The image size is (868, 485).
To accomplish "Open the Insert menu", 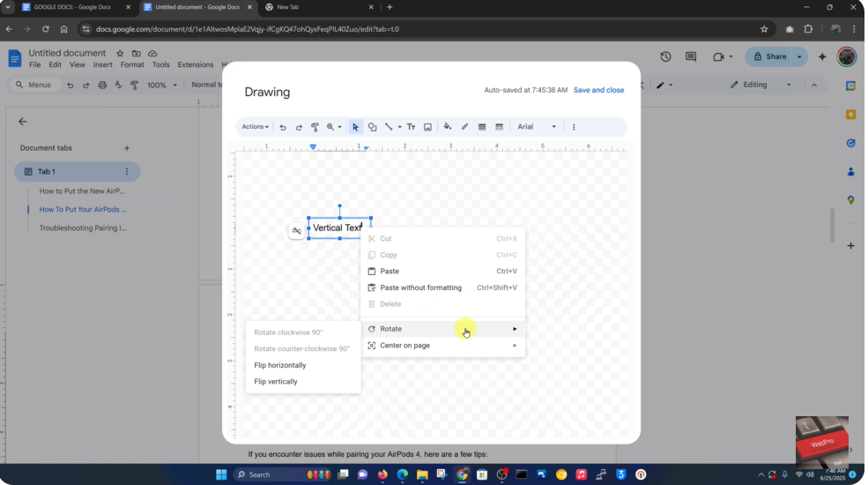I will (102, 64).
